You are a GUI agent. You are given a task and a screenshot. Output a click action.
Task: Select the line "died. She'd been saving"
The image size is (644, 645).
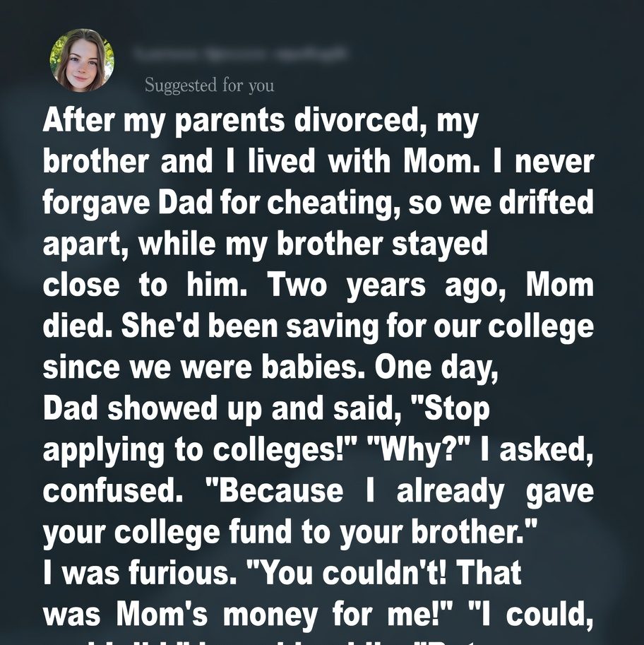click(x=318, y=326)
